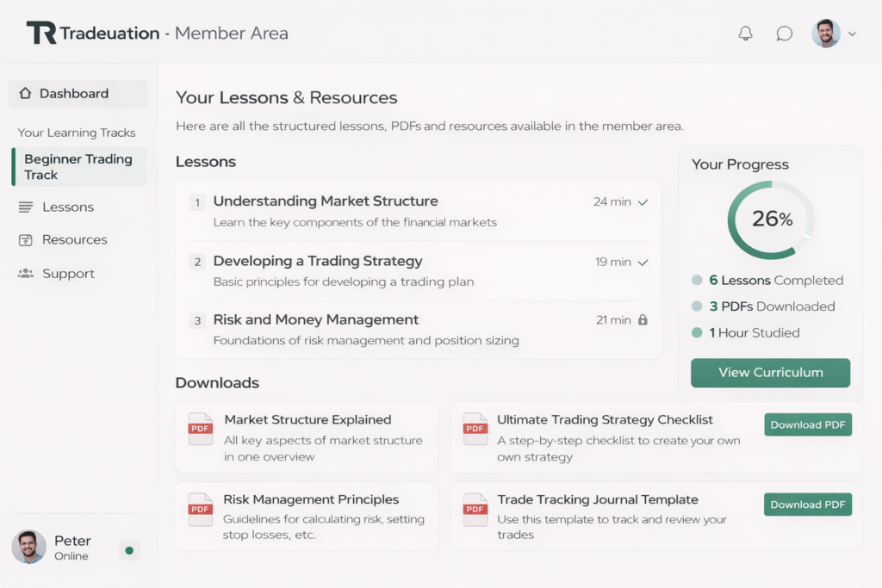Image resolution: width=882 pixels, height=588 pixels.
Task: Click the checkmark on Developing a Trading Strategy
Action: pyautogui.click(x=643, y=263)
